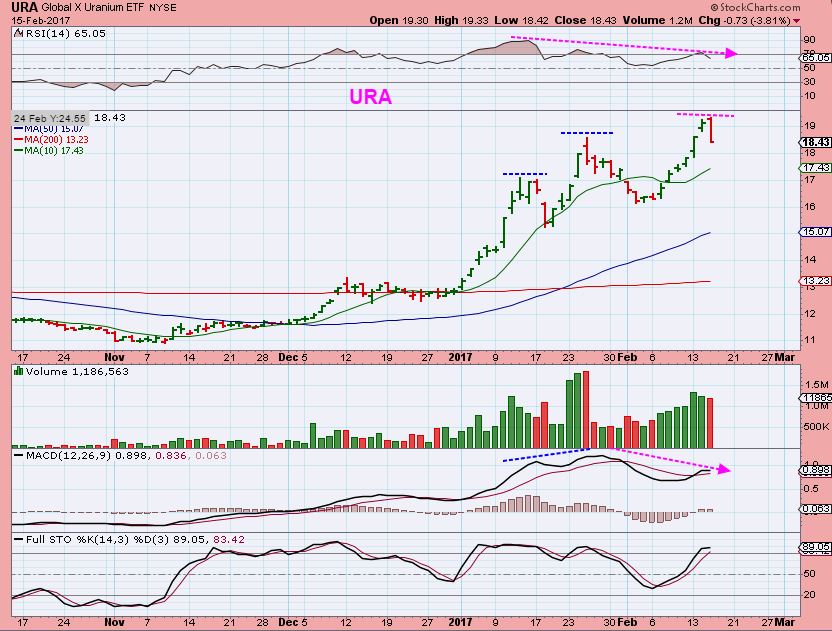This screenshot has width=832, height=631.
Task: Click the 13.23 MA(200) axis tag
Action: 815,281
